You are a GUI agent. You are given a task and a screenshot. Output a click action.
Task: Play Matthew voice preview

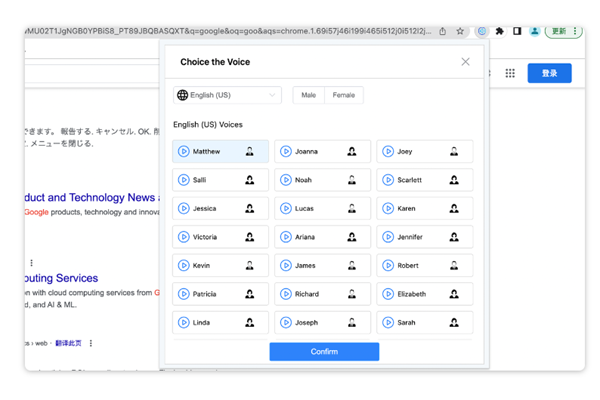coord(184,152)
